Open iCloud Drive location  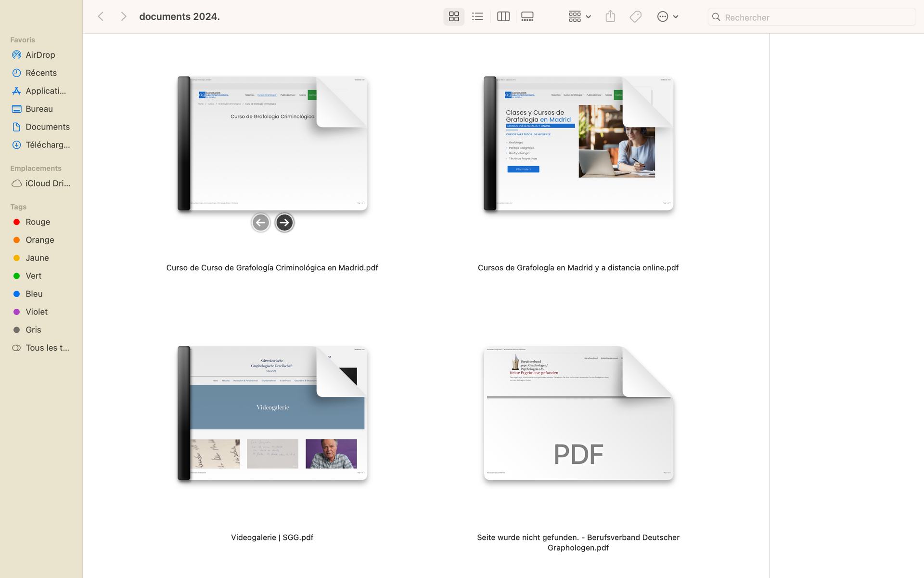tap(47, 183)
